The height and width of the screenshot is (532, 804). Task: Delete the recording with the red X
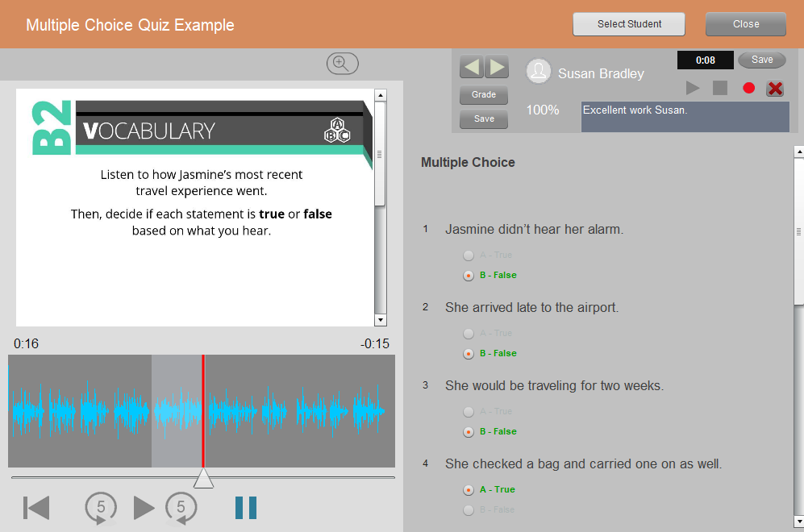click(x=775, y=88)
